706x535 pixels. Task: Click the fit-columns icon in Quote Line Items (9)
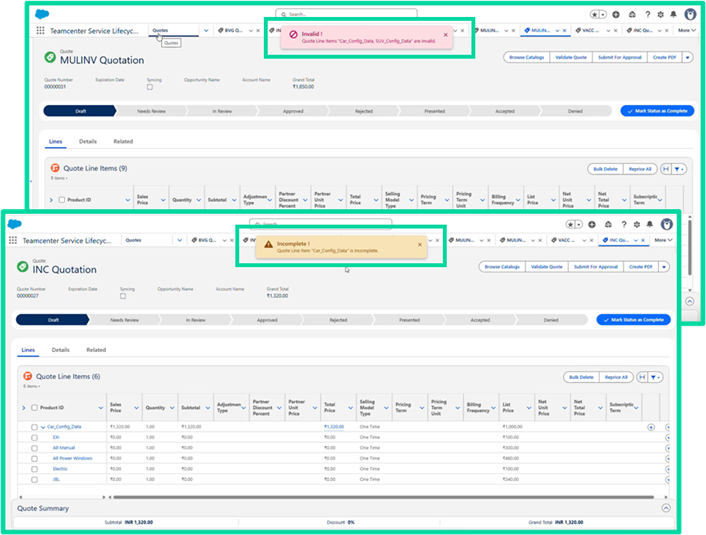point(666,169)
